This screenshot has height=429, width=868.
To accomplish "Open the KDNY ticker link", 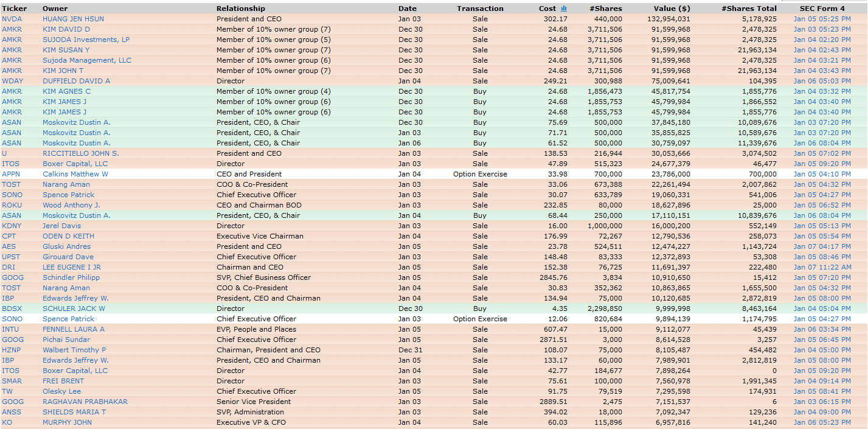I will coord(12,226).
